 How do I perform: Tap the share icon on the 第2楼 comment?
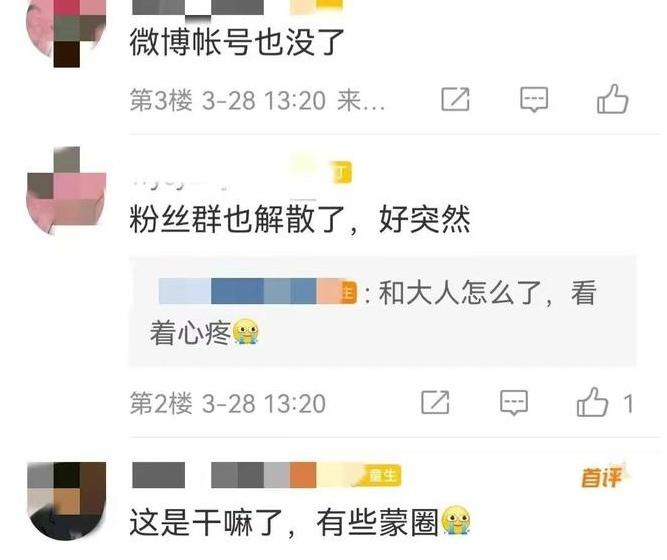(x=435, y=402)
